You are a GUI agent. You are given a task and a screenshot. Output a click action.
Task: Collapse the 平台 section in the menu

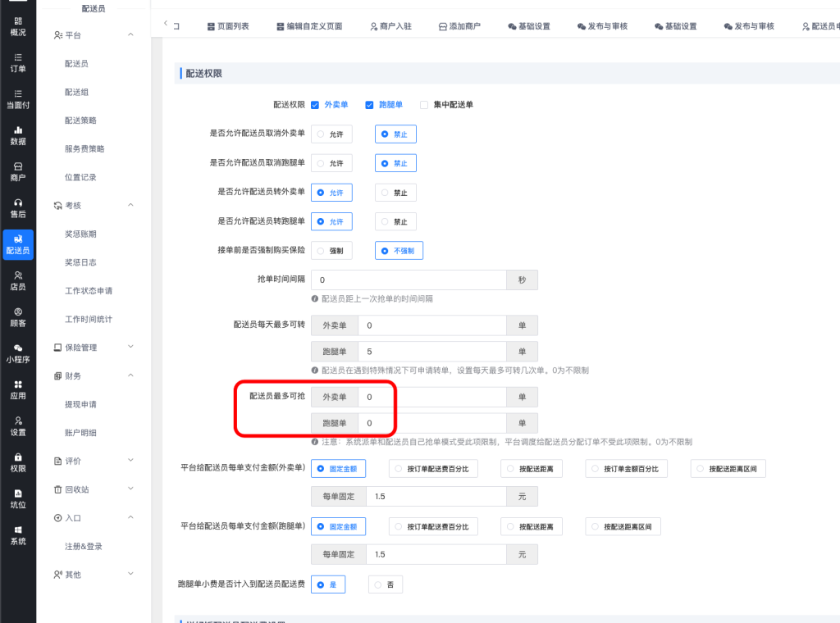coord(131,35)
